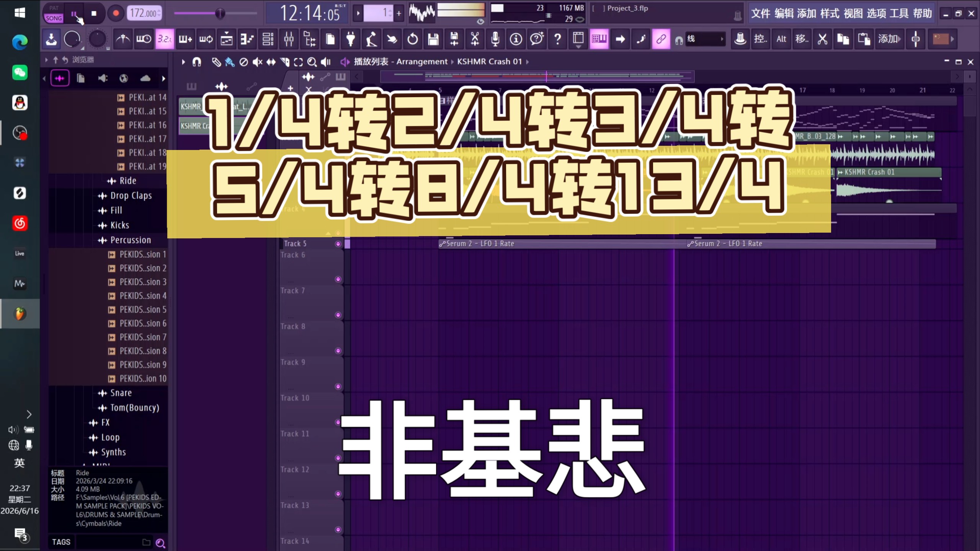
Task: Mute Track 7 with its dot
Action: 338,315
